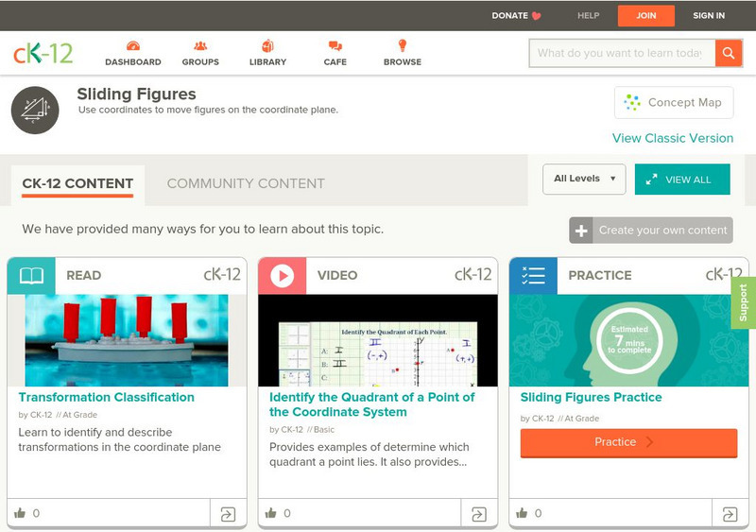Click the CK-12 logo
This screenshot has width=756, height=532.
tap(43, 53)
